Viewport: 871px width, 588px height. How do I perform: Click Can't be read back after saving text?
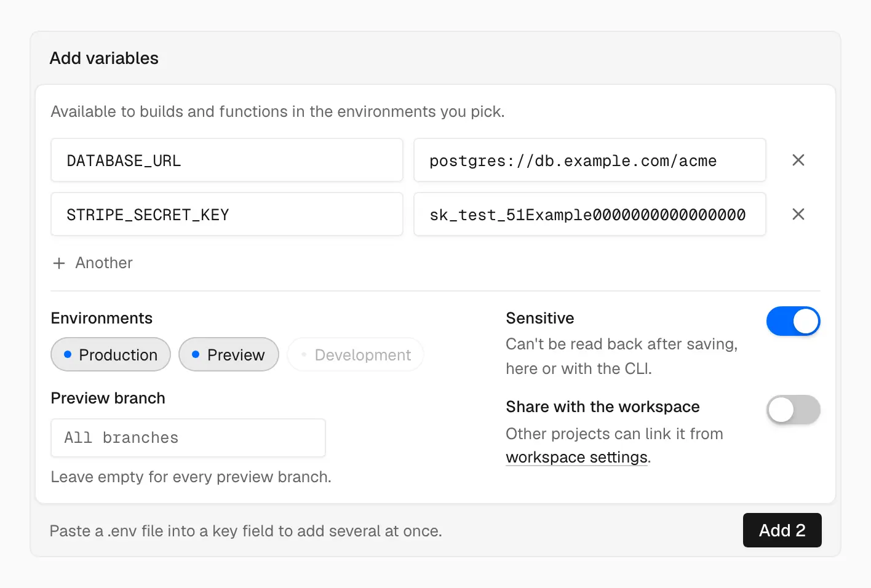[x=621, y=356]
